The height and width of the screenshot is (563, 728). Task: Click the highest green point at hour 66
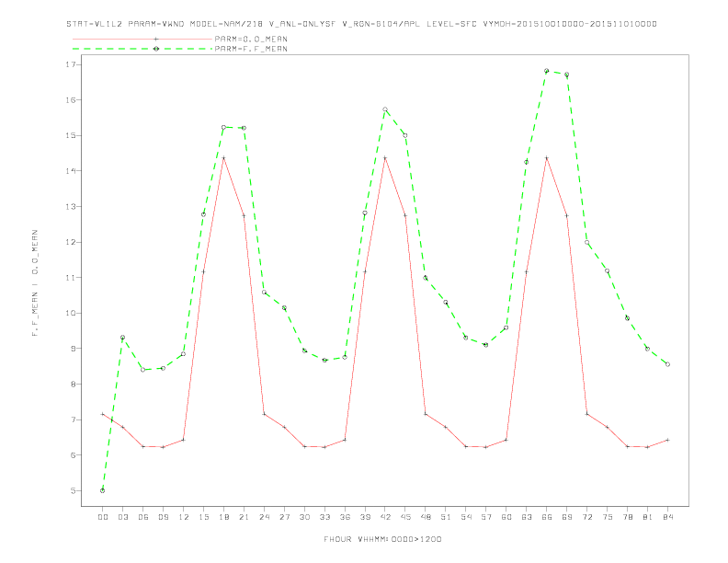[547, 71]
